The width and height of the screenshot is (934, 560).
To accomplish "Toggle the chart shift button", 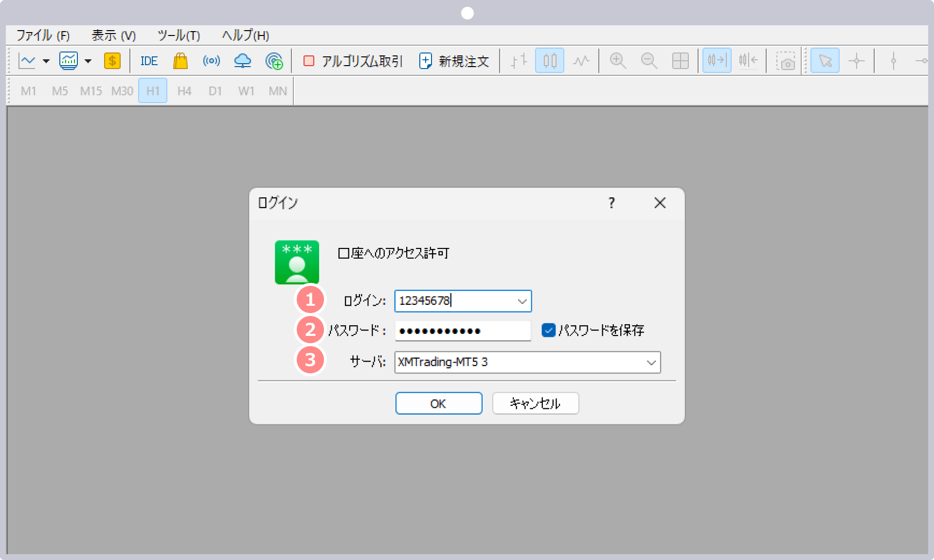I will [748, 61].
